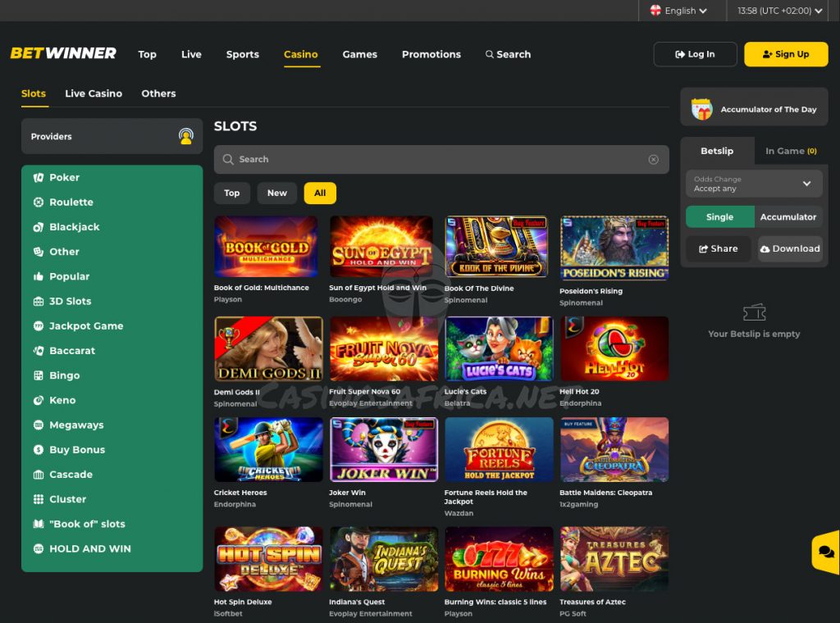
Task: Share the betslip
Action: coord(719,249)
